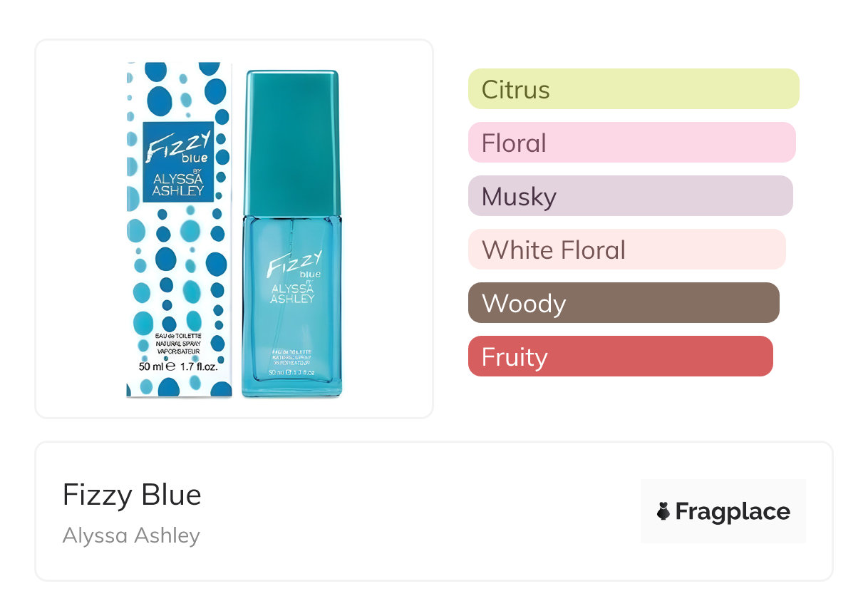This screenshot has width=868, height=616.
Task: Click the brown Woody accord bar
Action: pos(624,303)
